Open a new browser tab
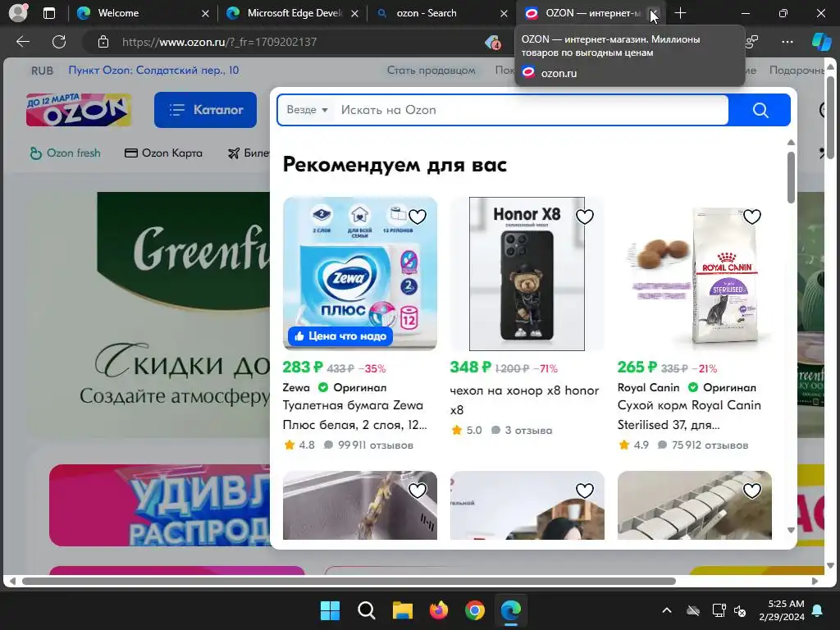The height and width of the screenshot is (630, 840). pos(680,13)
